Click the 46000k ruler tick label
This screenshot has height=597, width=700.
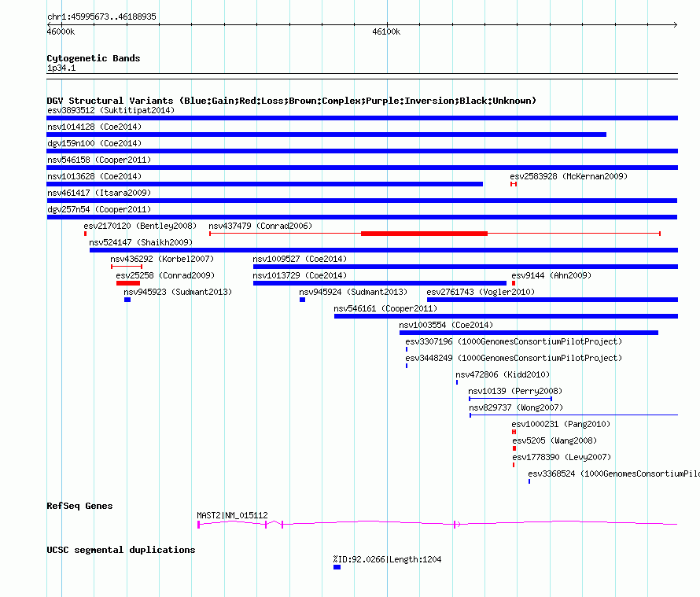(61, 32)
